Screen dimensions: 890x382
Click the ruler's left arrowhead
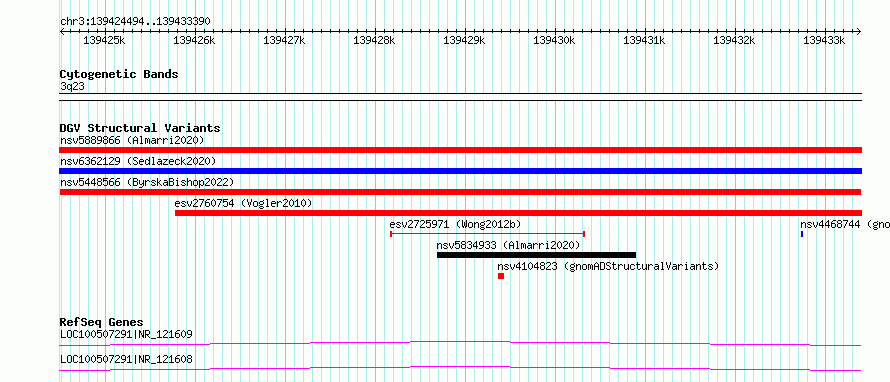(x=62, y=32)
